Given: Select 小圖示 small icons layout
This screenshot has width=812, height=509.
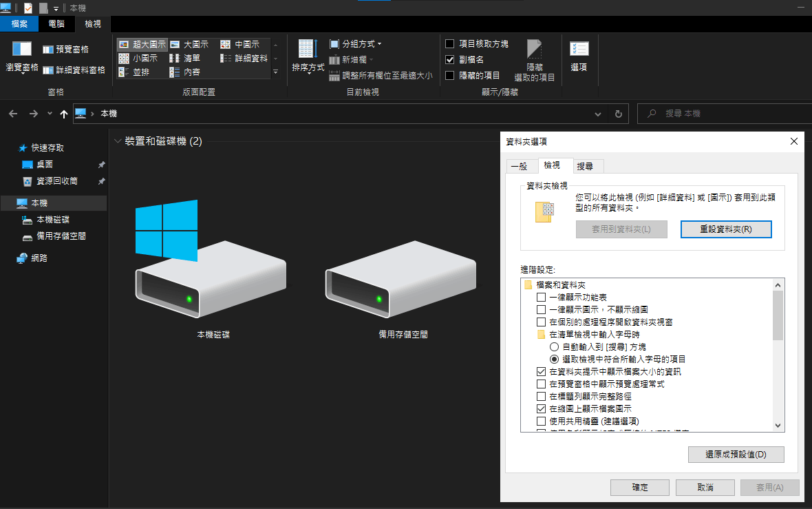Looking at the screenshot, I should pyautogui.click(x=138, y=58).
